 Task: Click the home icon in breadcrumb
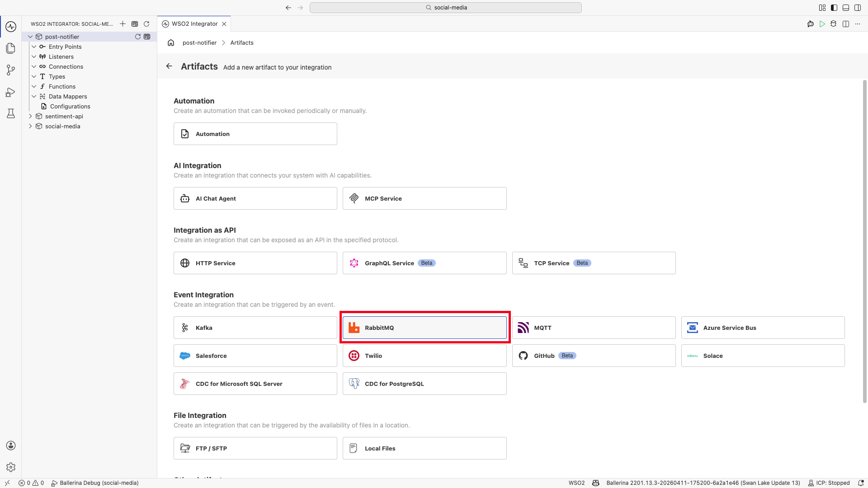tap(171, 42)
